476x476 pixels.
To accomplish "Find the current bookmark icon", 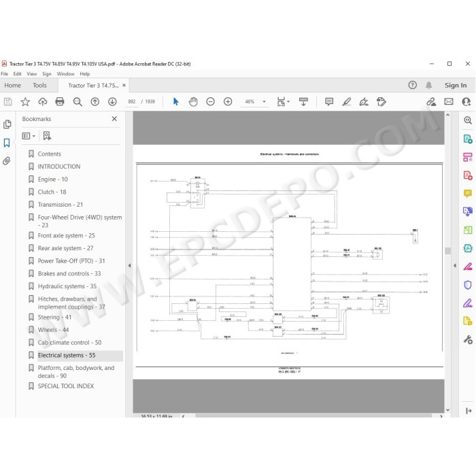I will click(x=47, y=136).
